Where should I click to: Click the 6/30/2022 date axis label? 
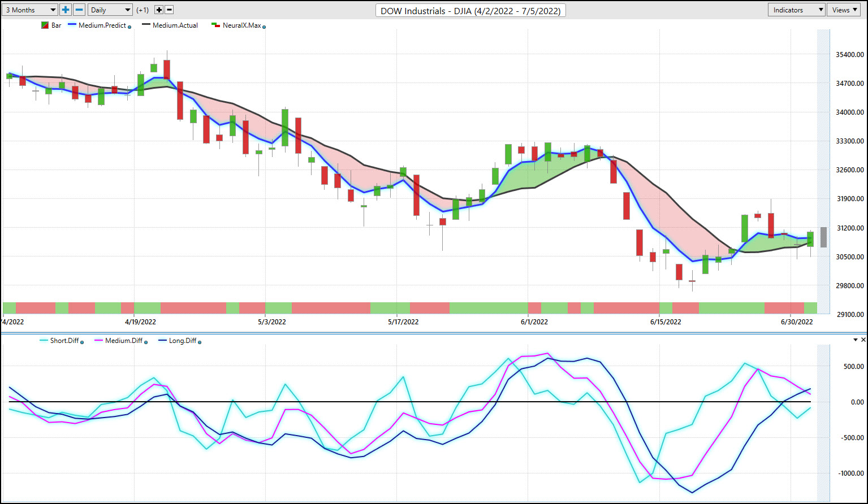tap(797, 322)
